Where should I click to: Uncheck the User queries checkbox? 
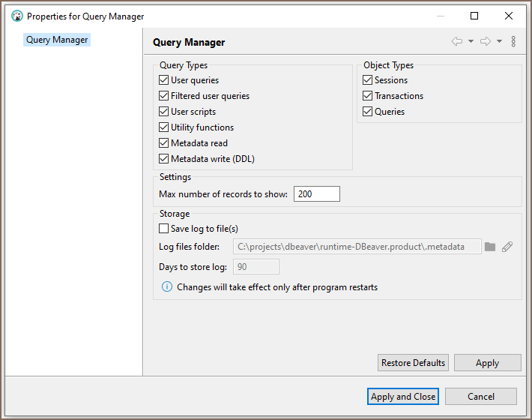point(164,80)
